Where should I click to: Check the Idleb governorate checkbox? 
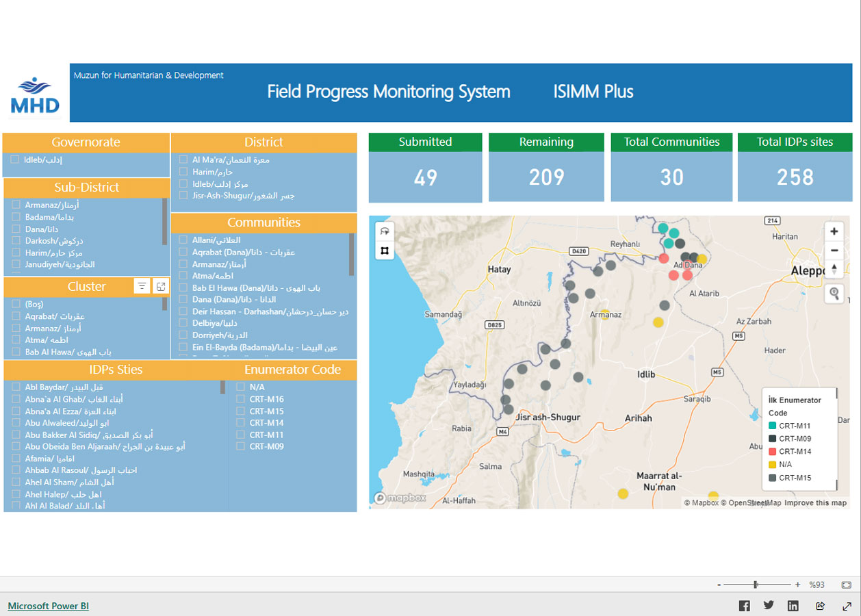(x=15, y=159)
